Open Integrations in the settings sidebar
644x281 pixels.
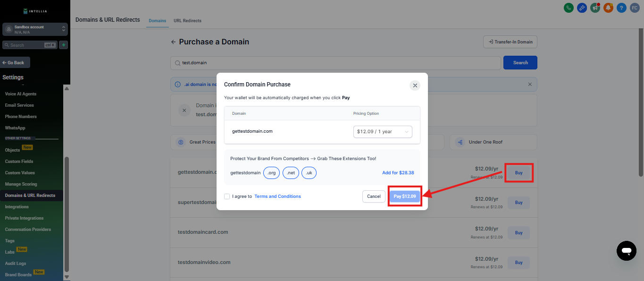(17, 207)
